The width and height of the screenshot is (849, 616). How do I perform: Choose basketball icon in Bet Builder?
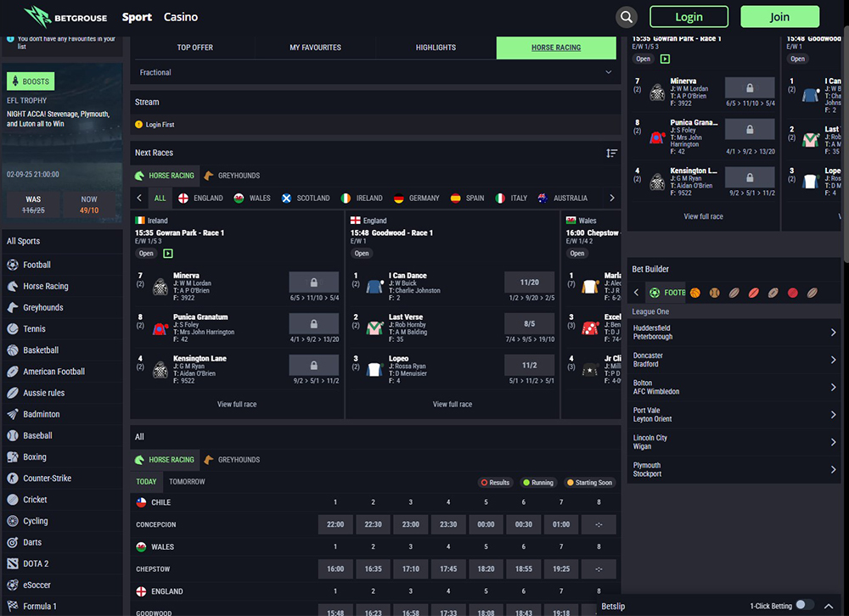pyautogui.click(x=695, y=293)
